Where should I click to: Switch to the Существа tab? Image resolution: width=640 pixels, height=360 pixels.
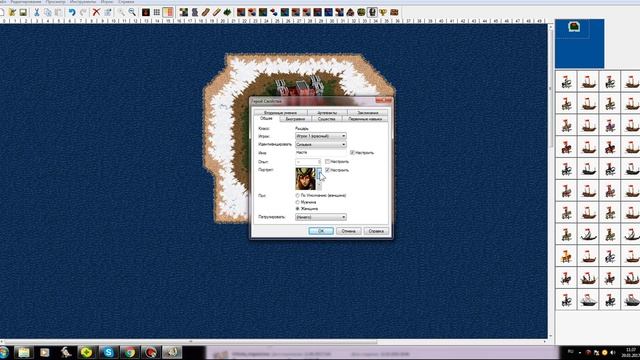[327, 119]
